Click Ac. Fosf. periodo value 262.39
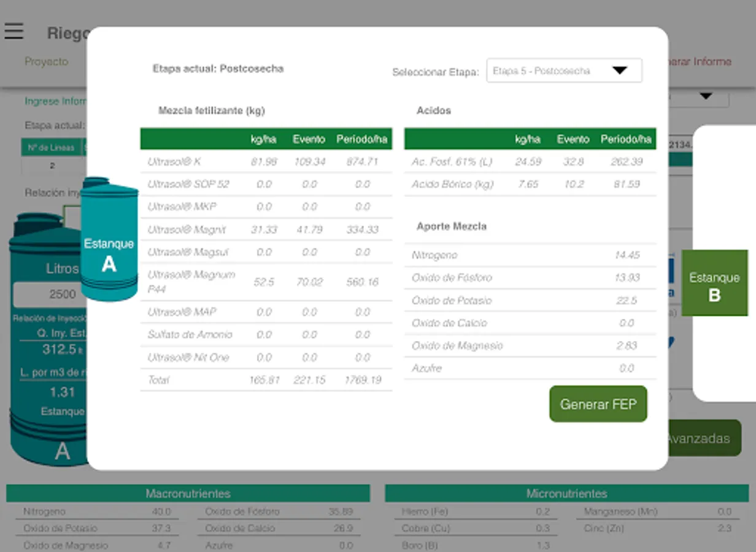The image size is (756, 552). (x=626, y=161)
